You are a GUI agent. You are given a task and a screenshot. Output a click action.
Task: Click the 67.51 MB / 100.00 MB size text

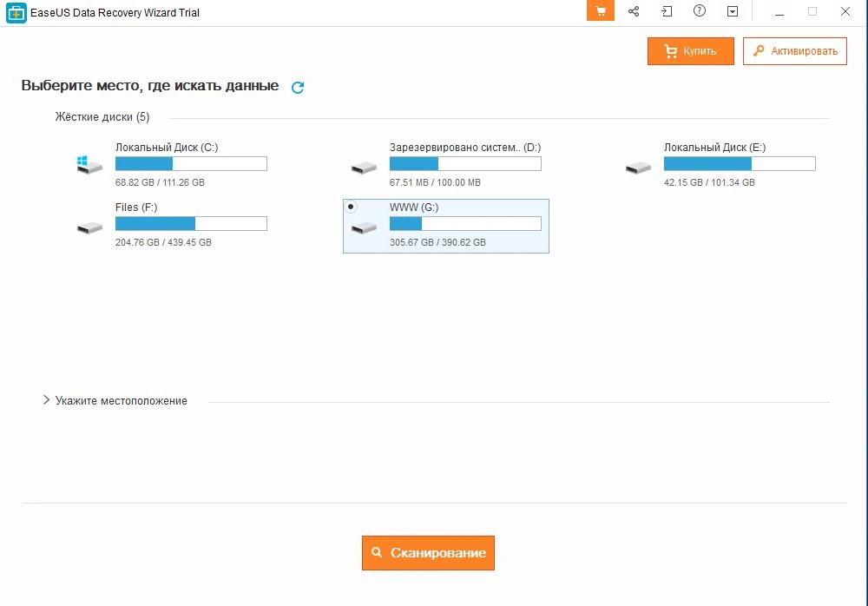[x=435, y=182]
